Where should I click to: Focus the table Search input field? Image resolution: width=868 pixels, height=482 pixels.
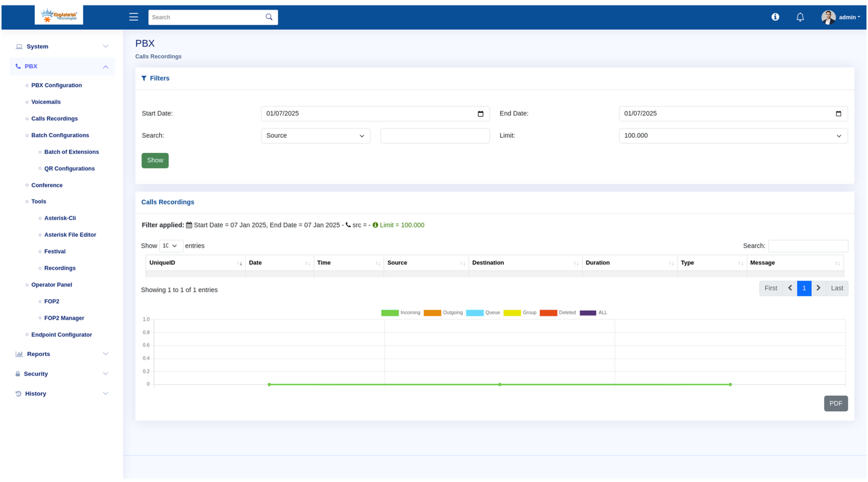point(808,246)
